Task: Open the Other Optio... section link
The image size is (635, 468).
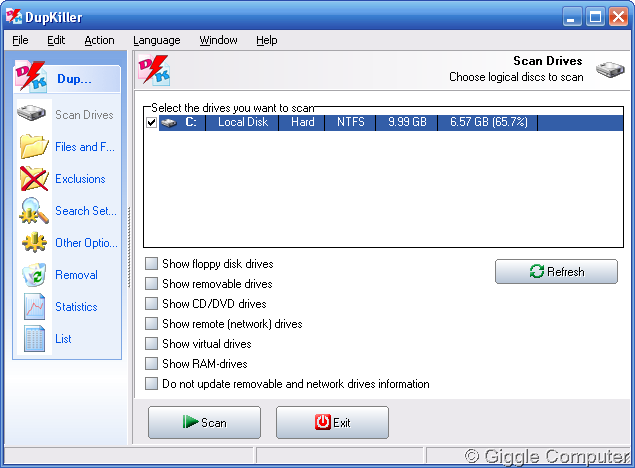Action: pos(86,243)
